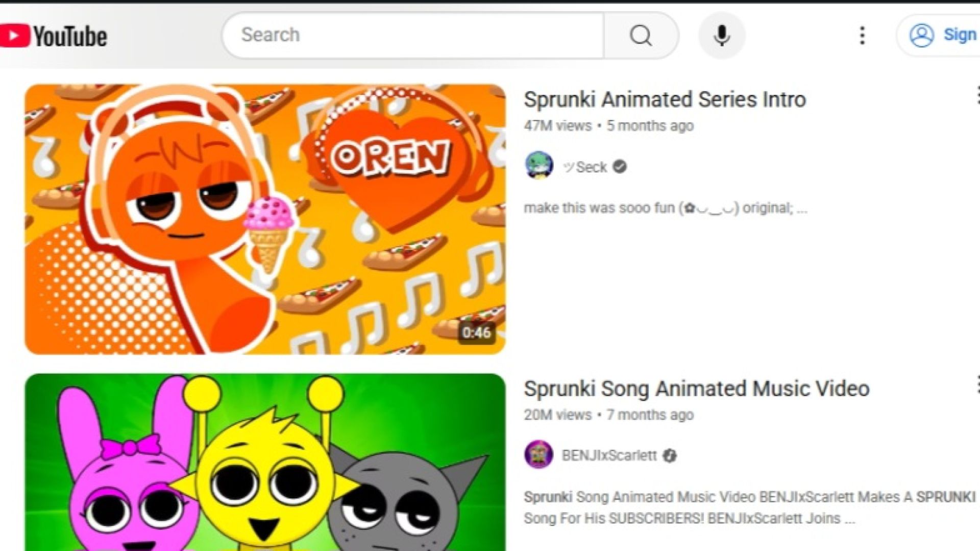Click the verified badge next to Seck
980x551 pixels.
pyautogui.click(x=620, y=166)
